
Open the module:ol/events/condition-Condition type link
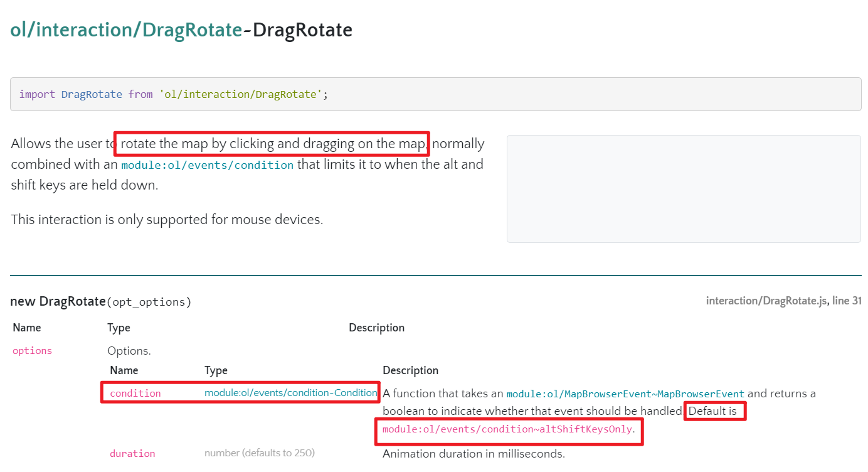pyautogui.click(x=290, y=393)
